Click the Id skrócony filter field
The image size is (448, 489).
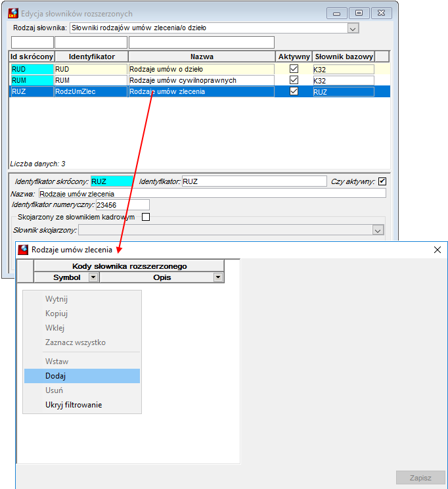click(x=32, y=42)
